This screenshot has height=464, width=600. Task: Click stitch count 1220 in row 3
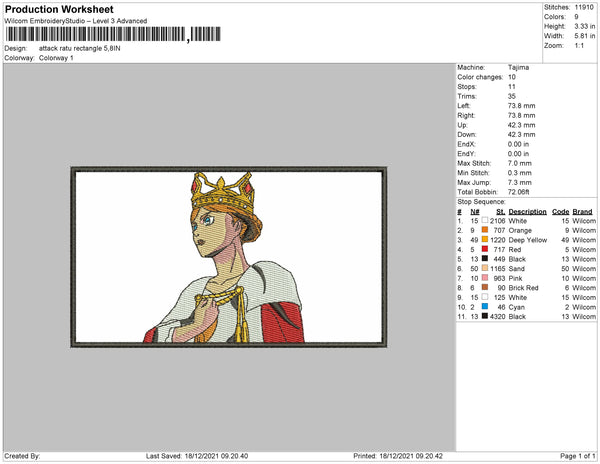pos(497,240)
